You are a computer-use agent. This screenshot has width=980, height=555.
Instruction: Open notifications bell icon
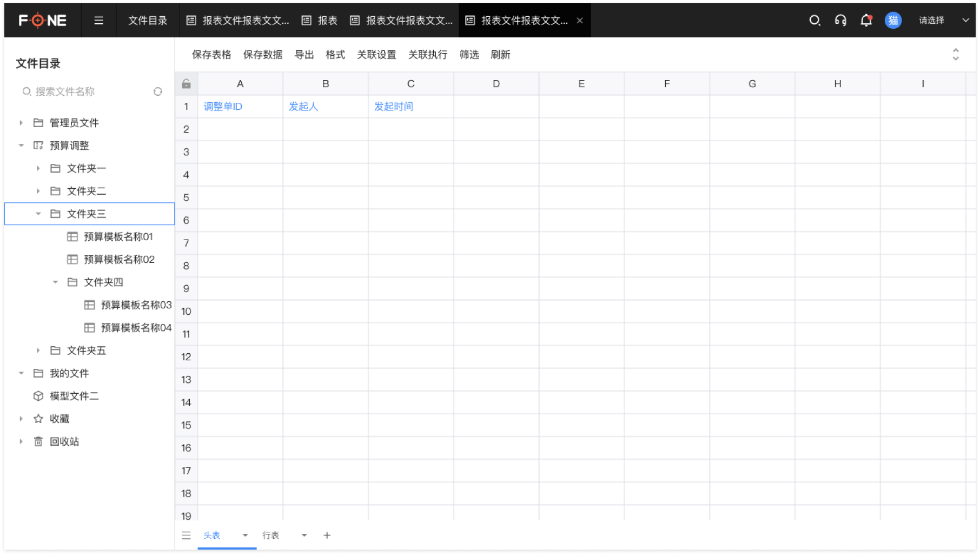866,21
